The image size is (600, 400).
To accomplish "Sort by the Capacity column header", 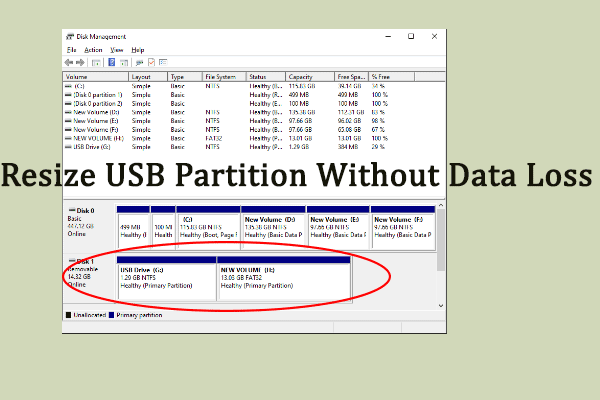I will click(x=310, y=77).
